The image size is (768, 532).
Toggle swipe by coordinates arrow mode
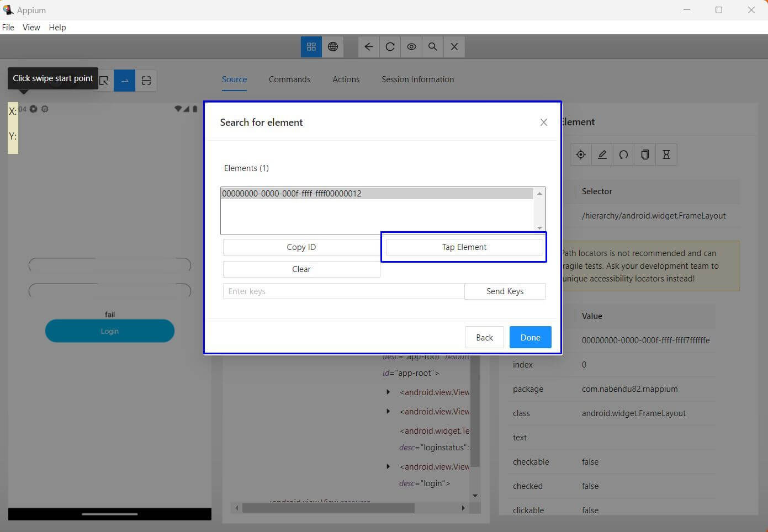125,81
